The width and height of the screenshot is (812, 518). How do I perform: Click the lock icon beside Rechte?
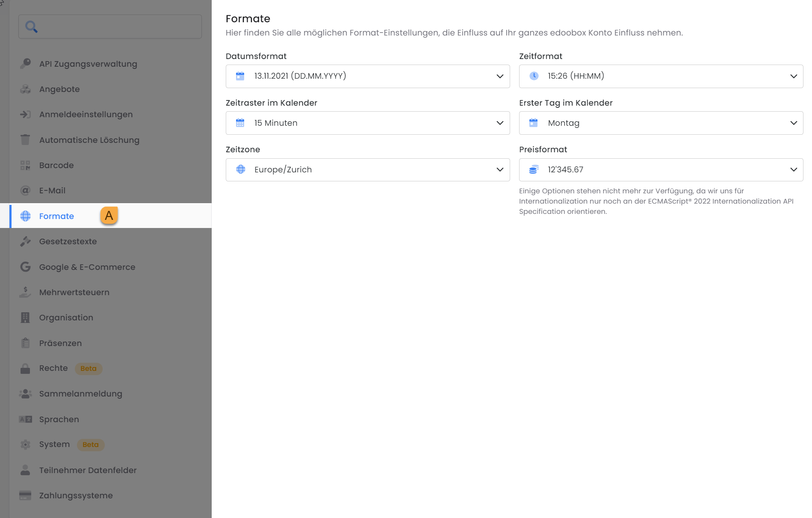tap(25, 368)
